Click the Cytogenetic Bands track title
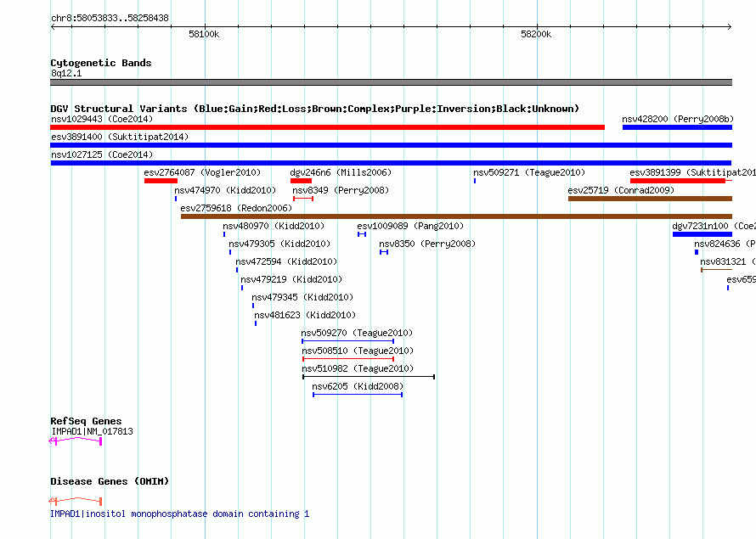The height and width of the screenshot is (539, 756). pos(101,63)
